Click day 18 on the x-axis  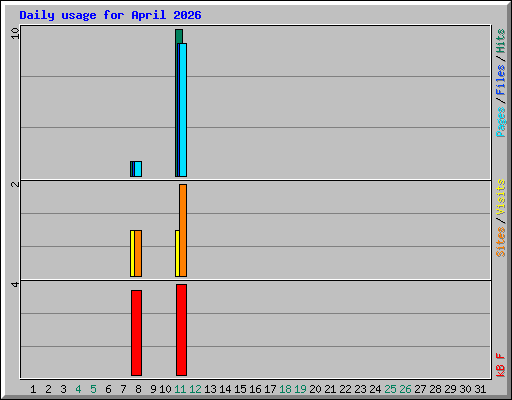click(x=285, y=389)
